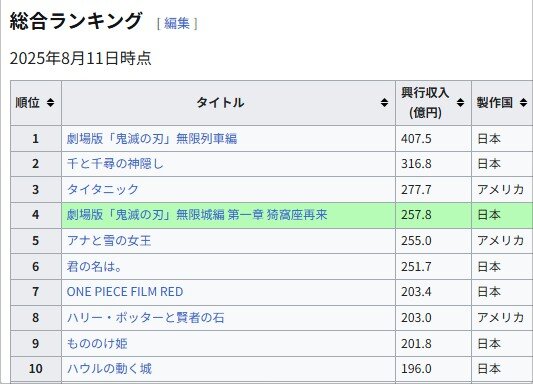Sort by 興行収入 sort arrows

pyautogui.click(x=460, y=103)
